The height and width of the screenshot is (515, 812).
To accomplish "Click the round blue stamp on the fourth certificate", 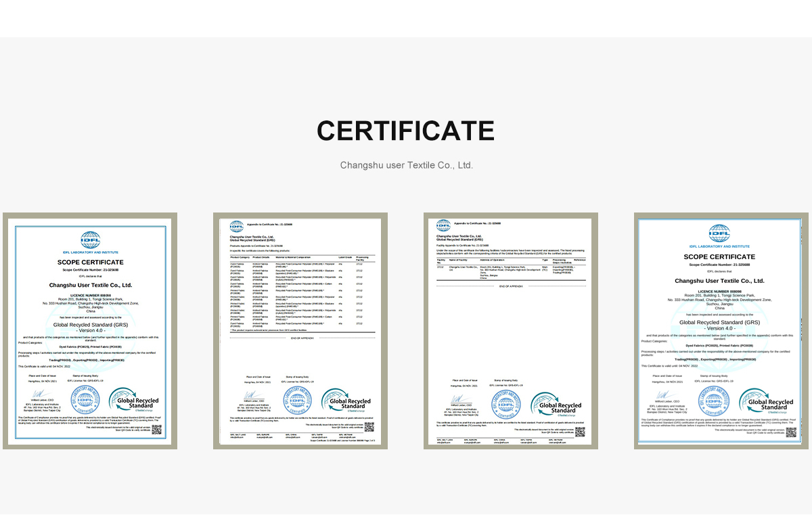I will pos(713,401).
